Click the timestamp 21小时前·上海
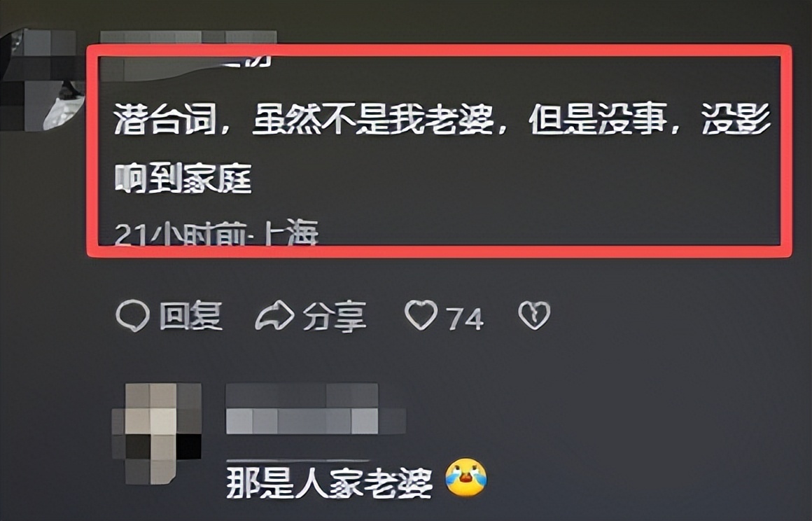Screen dimensions: 812x521 coord(216,233)
